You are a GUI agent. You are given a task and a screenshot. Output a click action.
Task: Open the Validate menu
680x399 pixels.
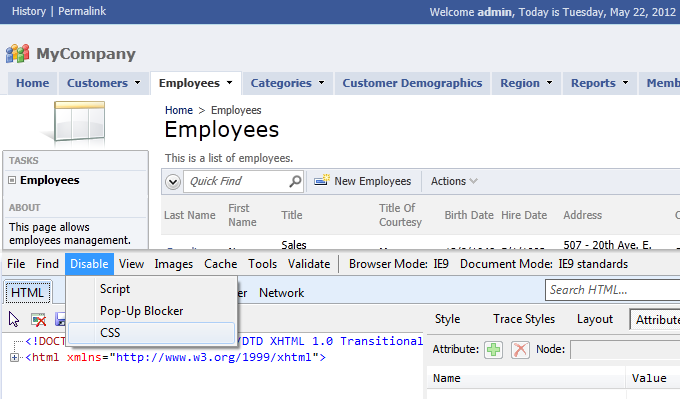pyautogui.click(x=309, y=264)
